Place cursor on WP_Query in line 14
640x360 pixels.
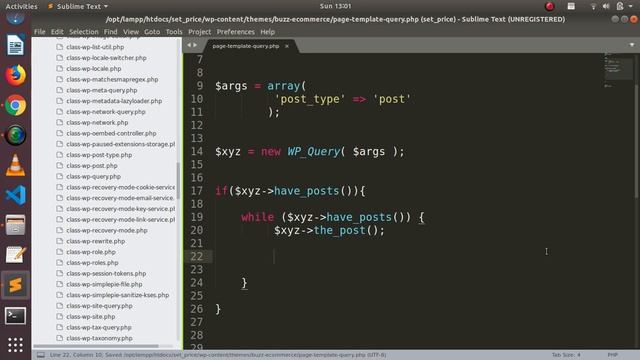(x=314, y=151)
